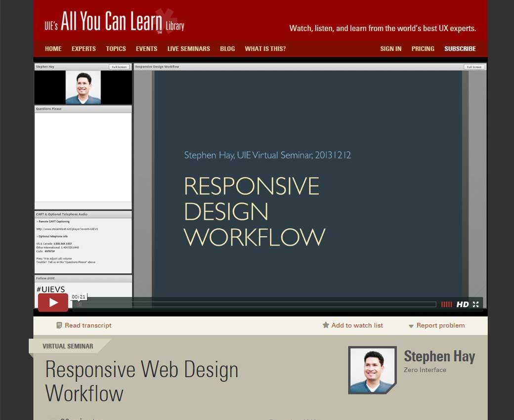Viewport: 514px width, 420px height.
Task: Visit the Blog link
Action: click(x=227, y=48)
